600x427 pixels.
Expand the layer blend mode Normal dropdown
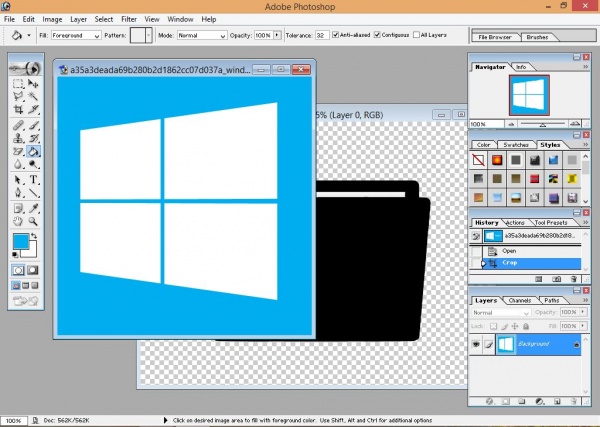[x=499, y=312]
